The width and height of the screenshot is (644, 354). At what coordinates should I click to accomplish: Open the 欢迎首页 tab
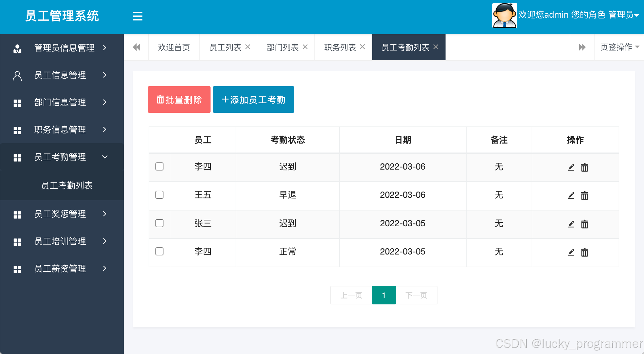(174, 47)
